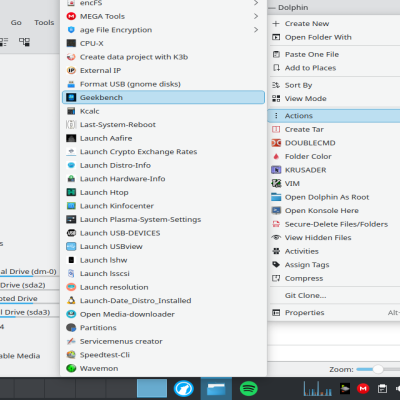Select the Actions menu entry
This screenshot has width=400, height=400.
coord(334,116)
